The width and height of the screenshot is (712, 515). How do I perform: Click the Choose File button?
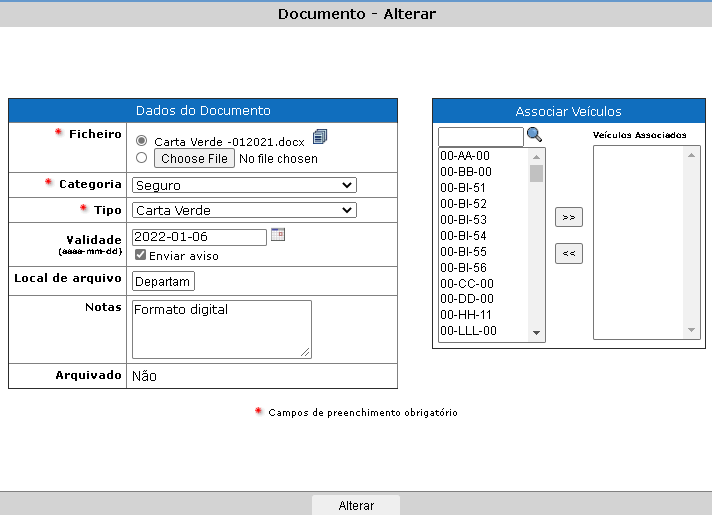click(195, 158)
